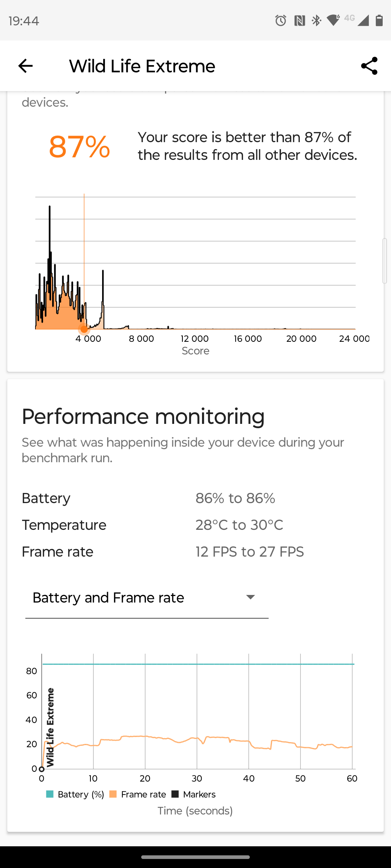Tap the share icon
This screenshot has height=868, width=391.
(369, 66)
